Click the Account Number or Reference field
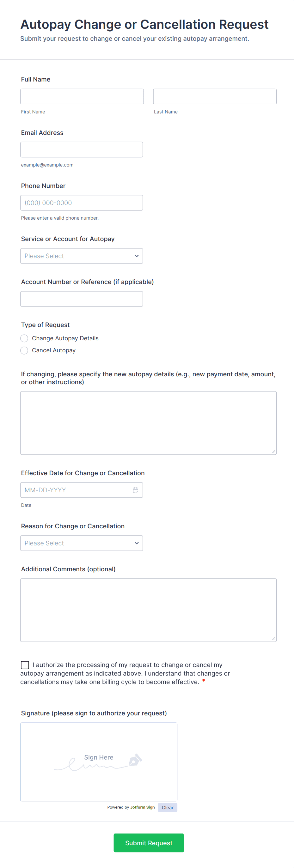Viewport: 294px width, 868px height. [x=82, y=299]
